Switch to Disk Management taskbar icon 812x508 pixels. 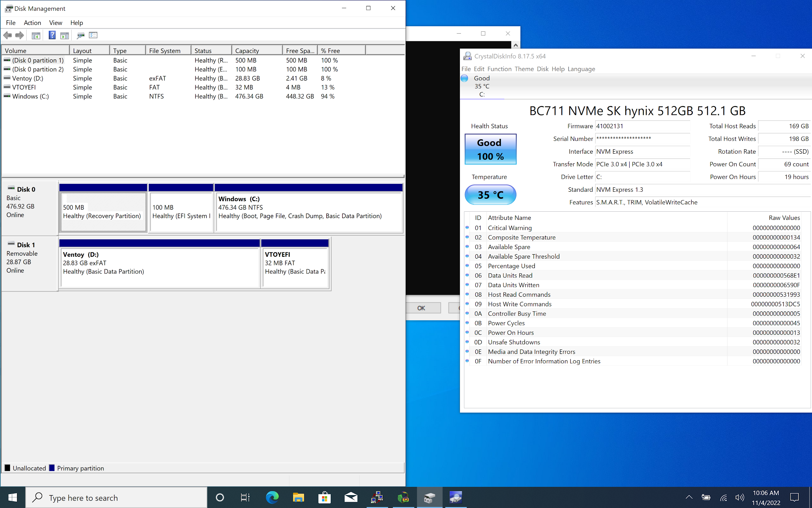(x=429, y=498)
